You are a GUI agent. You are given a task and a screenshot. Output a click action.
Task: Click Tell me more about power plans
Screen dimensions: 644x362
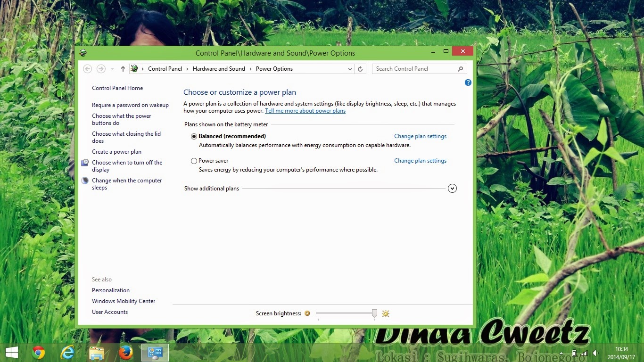tap(305, 111)
